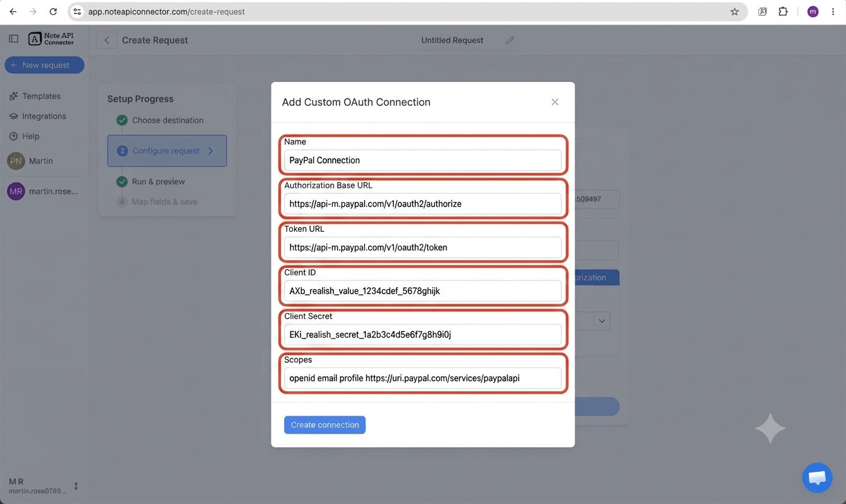The height and width of the screenshot is (504, 846).
Task: Select the martin.rose account entry
Action: 42,191
